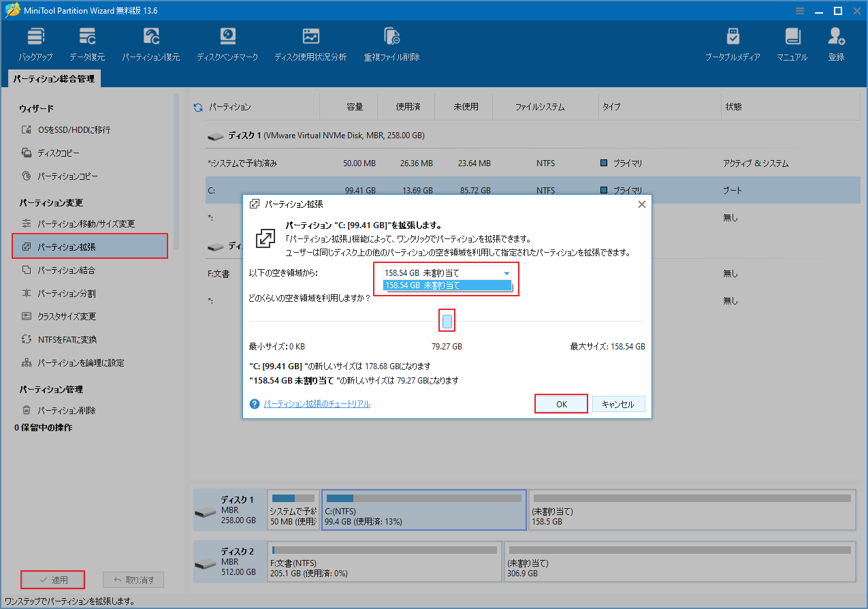Click ディスク 1 header row in list
This screenshot has height=609, width=868.
pos(533,136)
